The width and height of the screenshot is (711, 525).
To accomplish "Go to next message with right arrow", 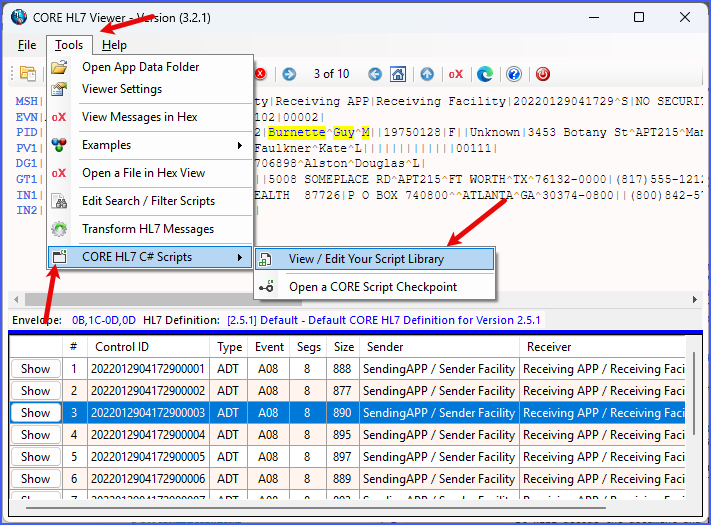I will pos(289,74).
